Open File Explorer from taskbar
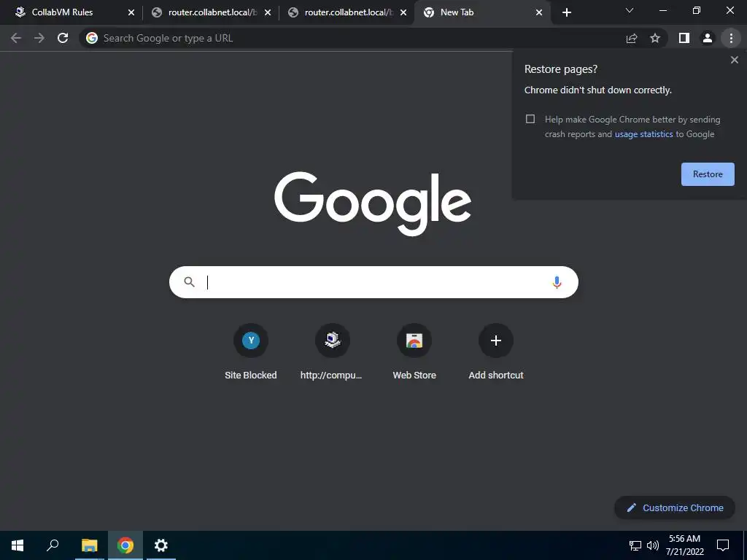747x560 pixels. pyautogui.click(x=89, y=545)
